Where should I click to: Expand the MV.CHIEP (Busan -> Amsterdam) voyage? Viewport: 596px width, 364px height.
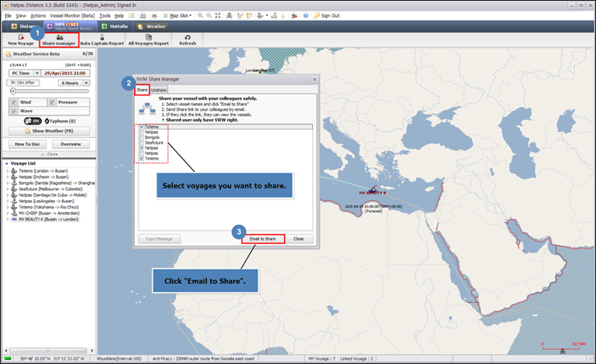point(7,213)
